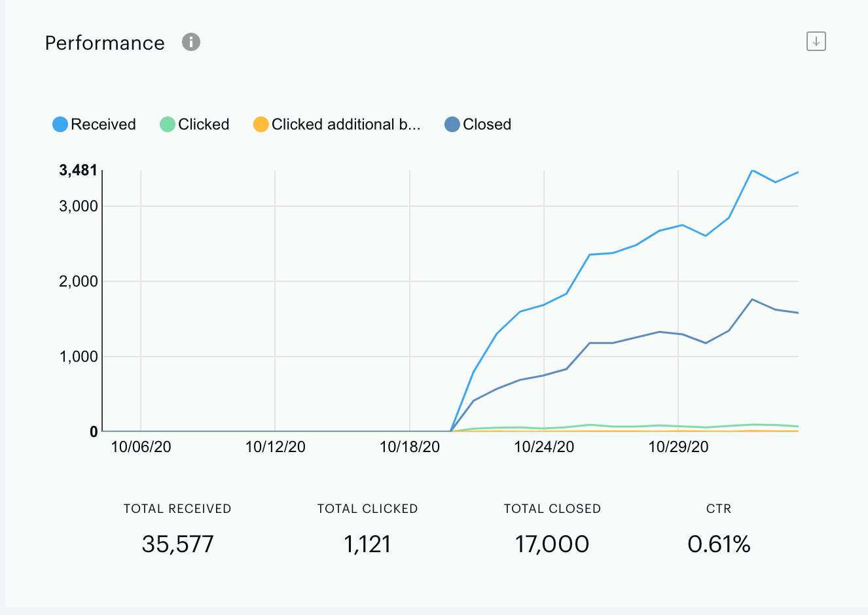
Task: Click the Performance info icon
Action: [191, 42]
